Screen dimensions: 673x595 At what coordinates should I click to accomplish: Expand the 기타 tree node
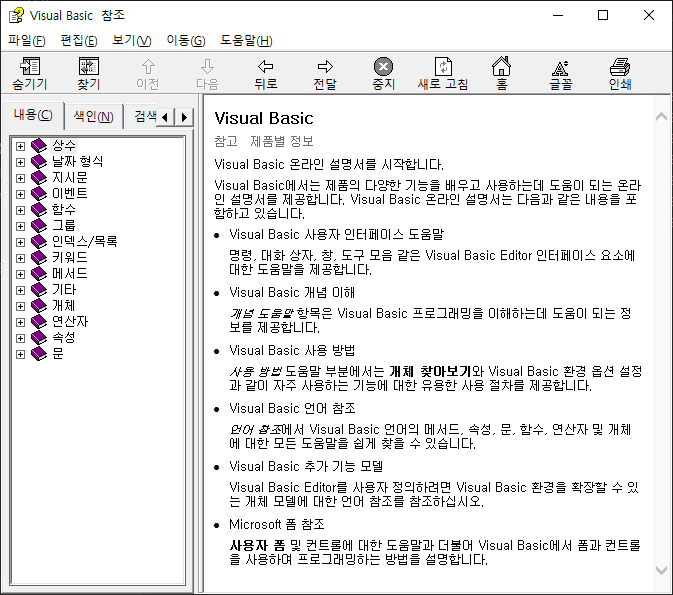click(x=20, y=291)
